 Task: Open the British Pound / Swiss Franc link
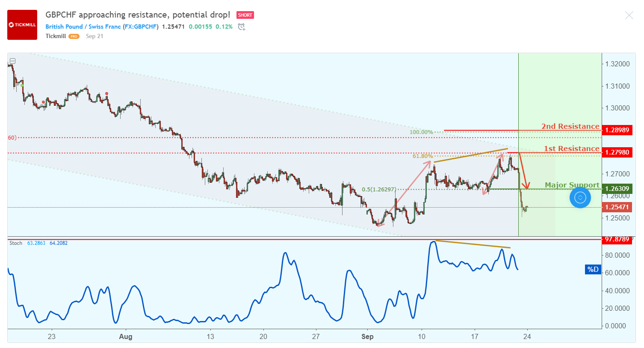[83, 27]
